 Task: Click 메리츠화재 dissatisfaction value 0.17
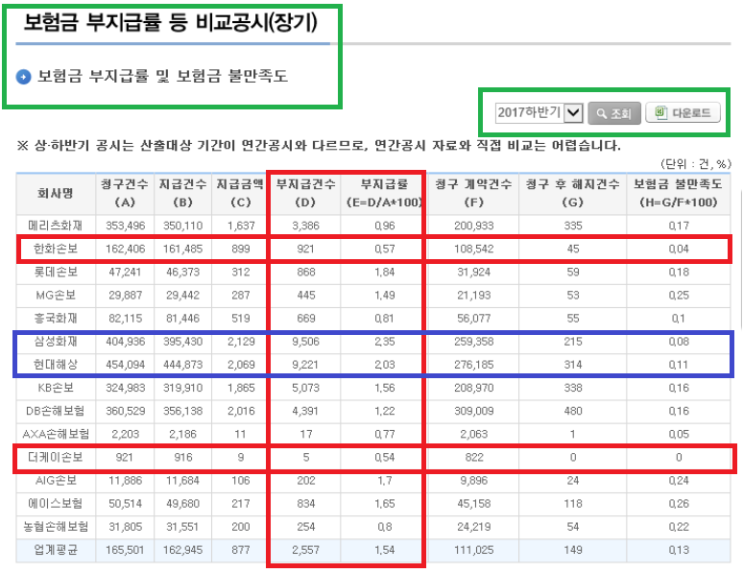(679, 226)
